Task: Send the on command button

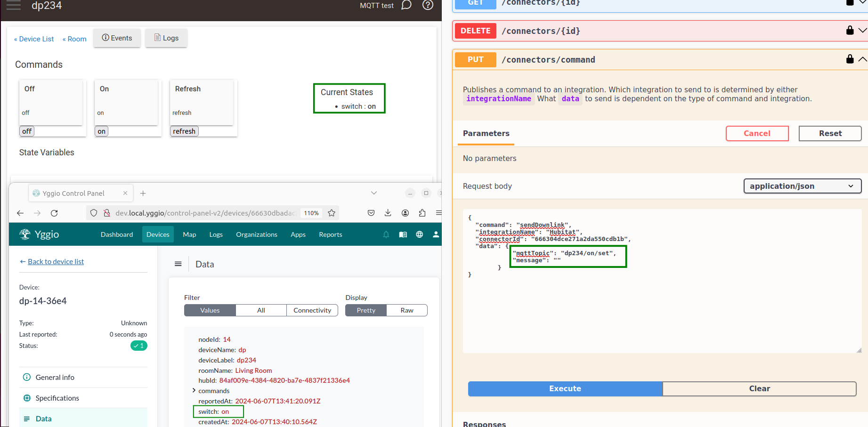Action: point(102,131)
